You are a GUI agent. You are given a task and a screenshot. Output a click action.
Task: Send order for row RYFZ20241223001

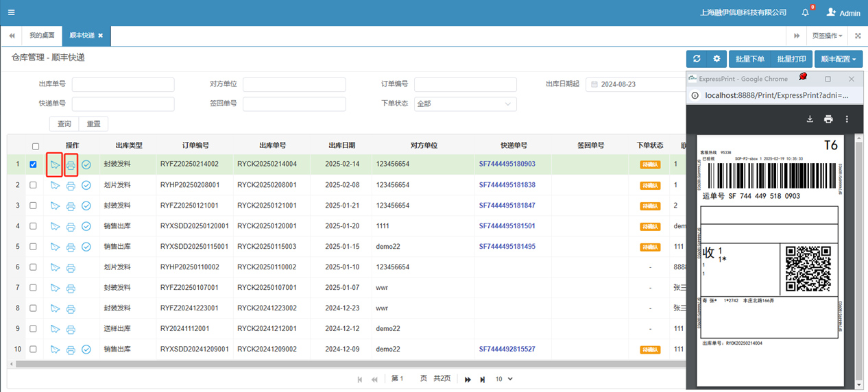[x=55, y=308]
